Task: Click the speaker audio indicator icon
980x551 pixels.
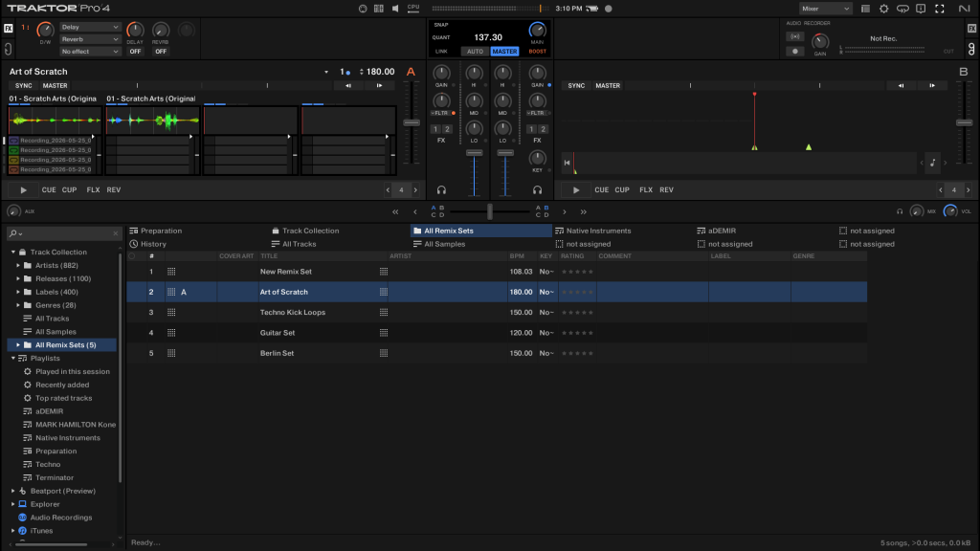Action: point(395,9)
